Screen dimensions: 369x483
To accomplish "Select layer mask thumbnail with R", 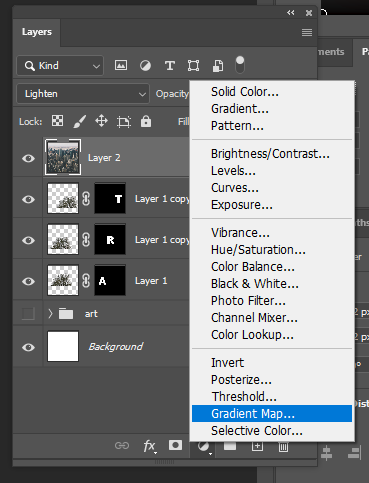I will click(x=110, y=239).
